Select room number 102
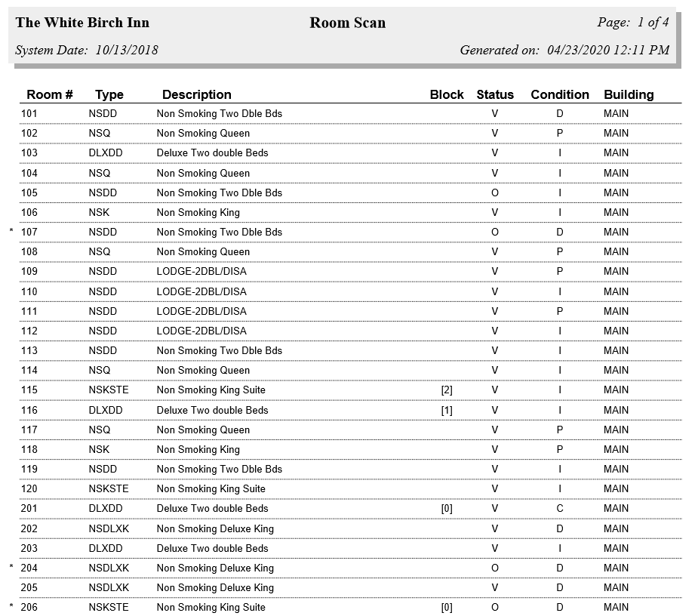The height and width of the screenshot is (616, 698). point(29,133)
